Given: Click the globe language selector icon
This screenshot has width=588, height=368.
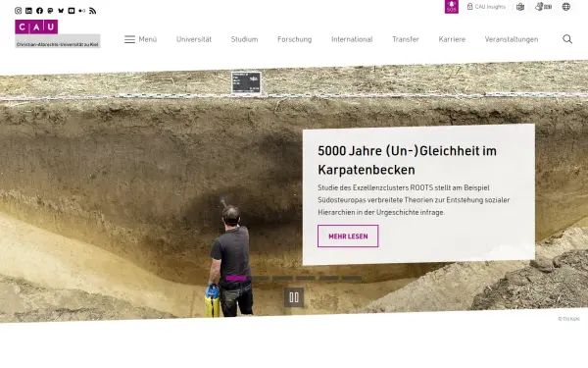Looking at the screenshot, I should tap(566, 7).
